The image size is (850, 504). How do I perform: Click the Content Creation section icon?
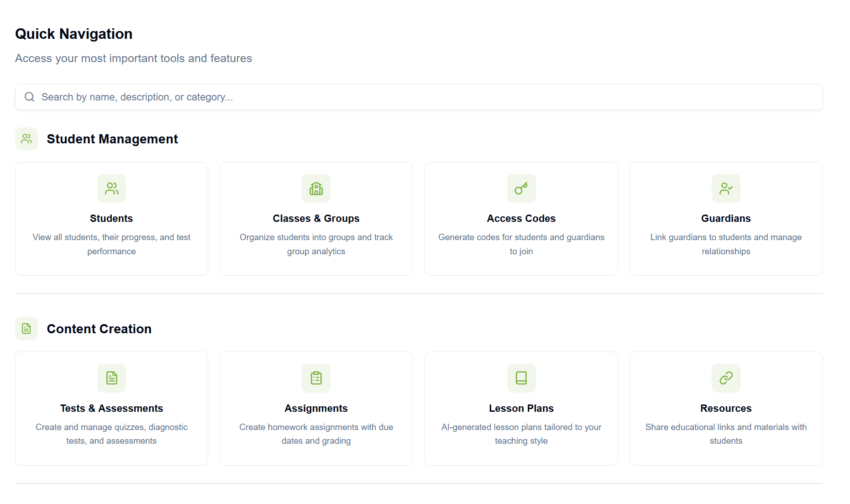[26, 328]
